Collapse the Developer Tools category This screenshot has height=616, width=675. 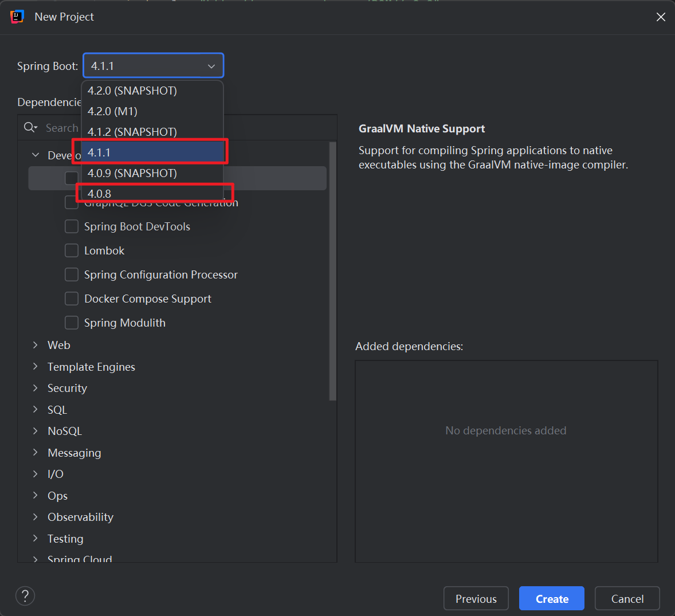(x=36, y=155)
